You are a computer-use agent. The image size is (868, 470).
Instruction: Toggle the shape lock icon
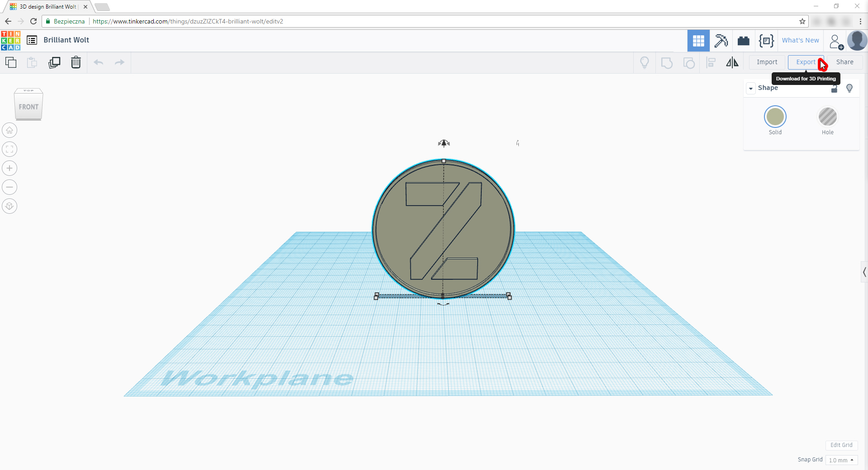tap(834, 89)
